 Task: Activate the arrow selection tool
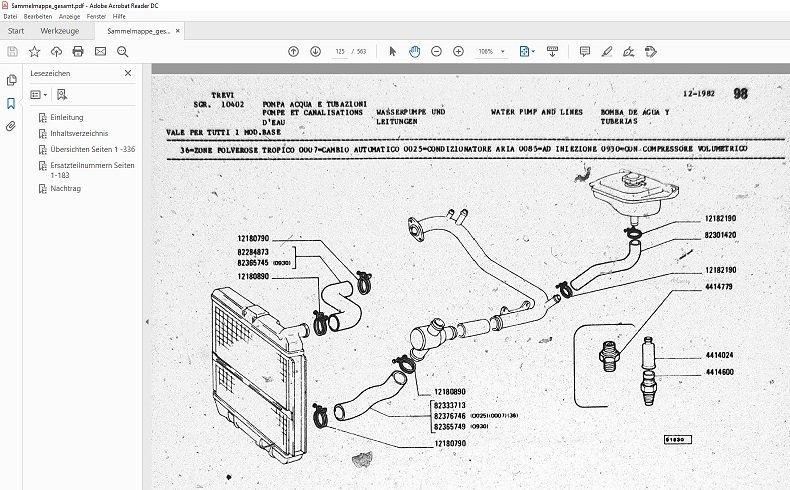coord(392,51)
